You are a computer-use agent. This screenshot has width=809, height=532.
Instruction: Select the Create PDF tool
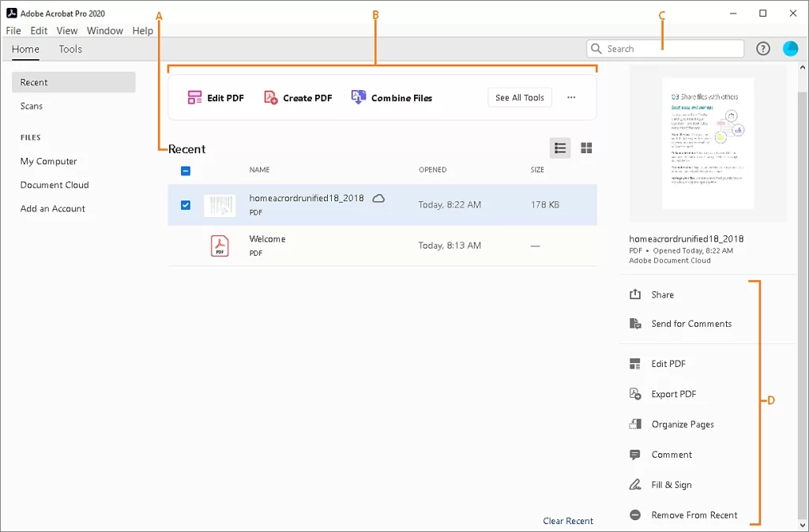pyautogui.click(x=298, y=97)
